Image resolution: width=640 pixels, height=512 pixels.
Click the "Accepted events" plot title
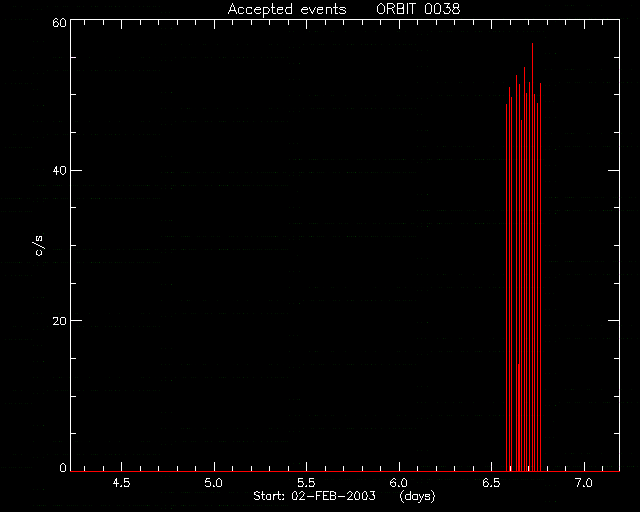[287, 9]
